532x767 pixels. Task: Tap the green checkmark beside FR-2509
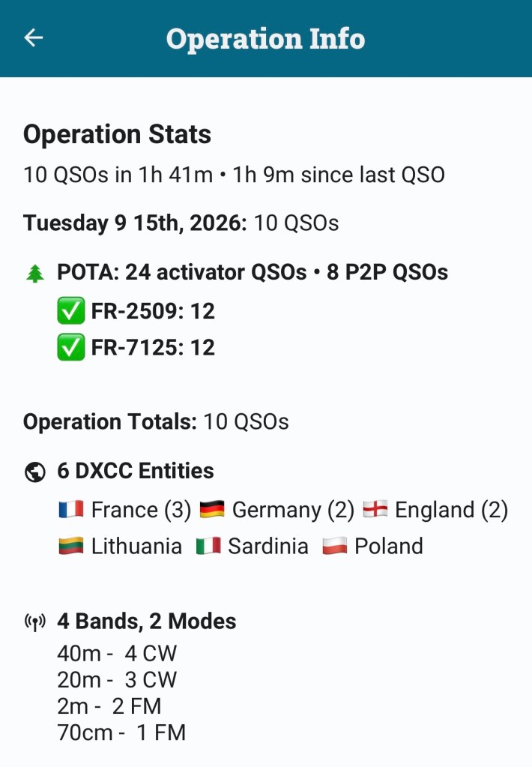[71, 310]
